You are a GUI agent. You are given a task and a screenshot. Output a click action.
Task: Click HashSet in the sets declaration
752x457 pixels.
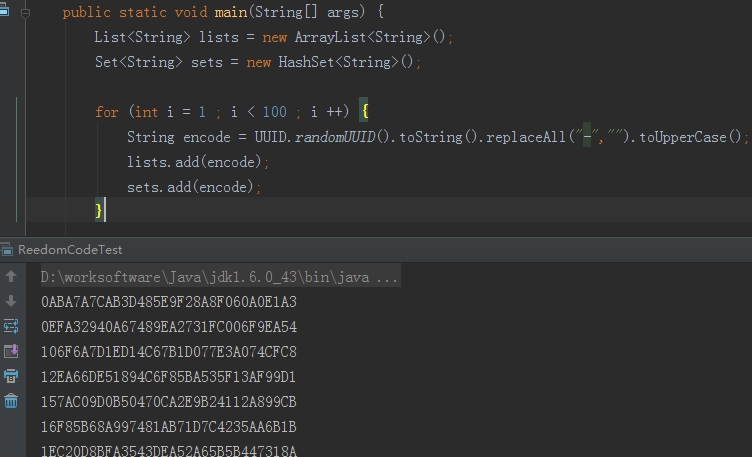coord(306,62)
